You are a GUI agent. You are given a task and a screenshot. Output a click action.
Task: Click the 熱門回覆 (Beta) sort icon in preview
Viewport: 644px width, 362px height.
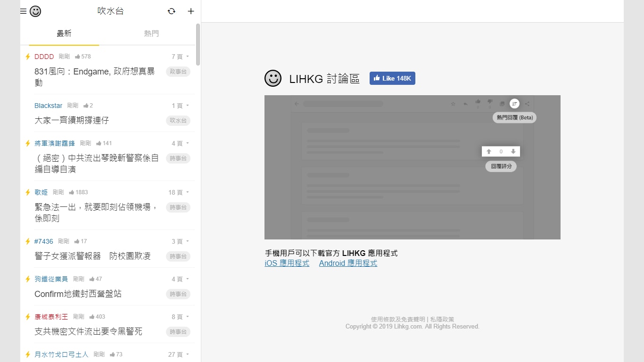click(x=514, y=104)
